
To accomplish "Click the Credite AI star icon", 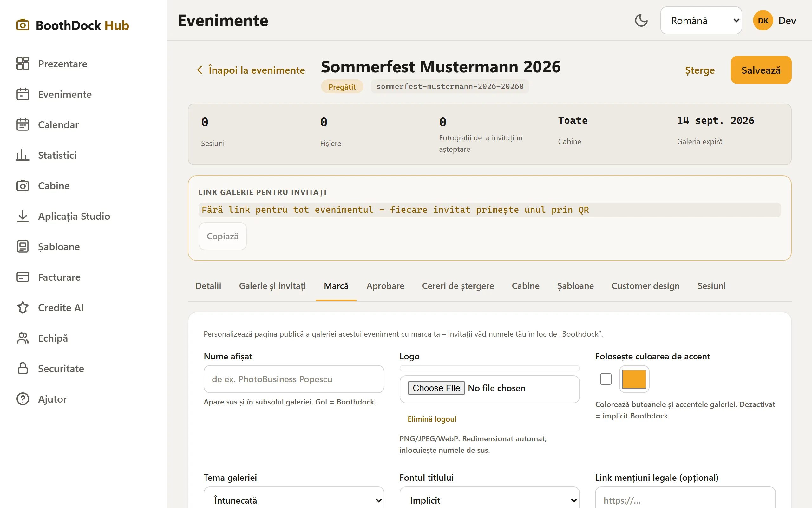I will click(x=23, y=307).
